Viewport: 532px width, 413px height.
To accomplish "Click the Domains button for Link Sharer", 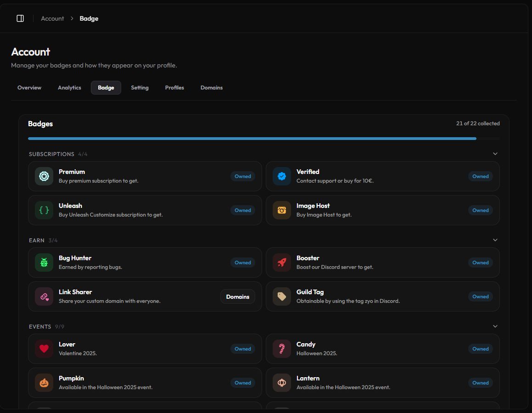I will point(237,297).
